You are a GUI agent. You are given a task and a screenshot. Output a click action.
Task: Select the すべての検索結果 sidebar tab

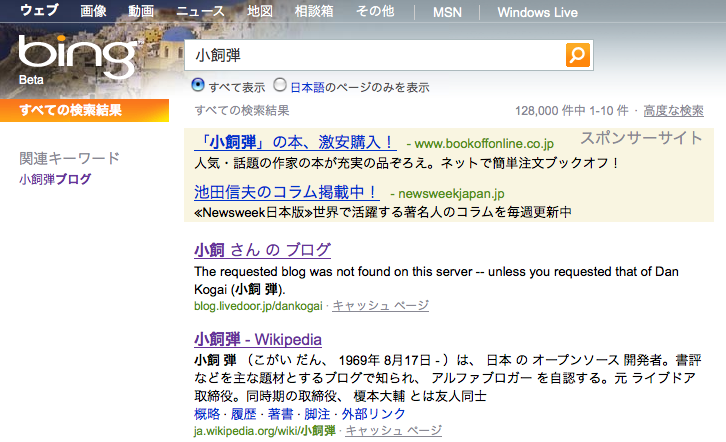[x=84, y=110]
